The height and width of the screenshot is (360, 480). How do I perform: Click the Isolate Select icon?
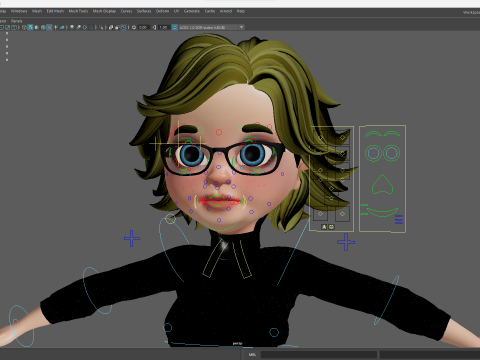(x=101, y=27)
